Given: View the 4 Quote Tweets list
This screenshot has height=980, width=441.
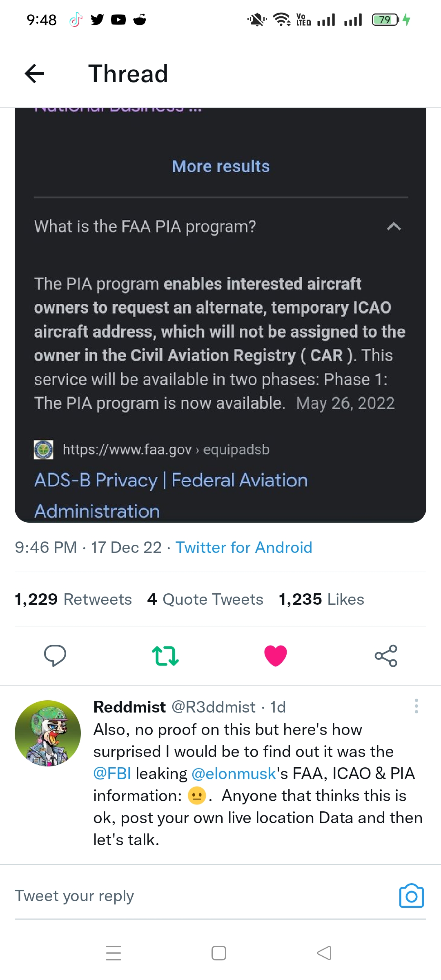Looking at the screenshot, I should 205,599.
